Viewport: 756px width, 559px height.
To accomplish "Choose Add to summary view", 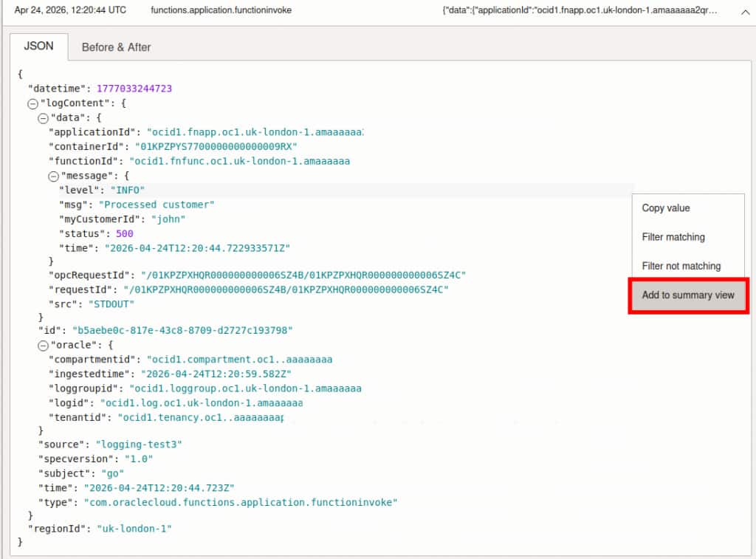I will click(688, 295).
